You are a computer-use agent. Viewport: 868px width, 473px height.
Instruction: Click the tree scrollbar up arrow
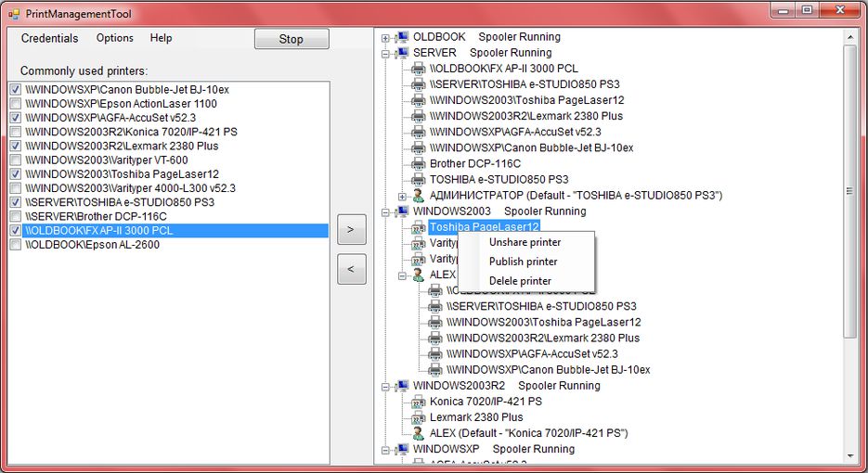coord(849,37)
